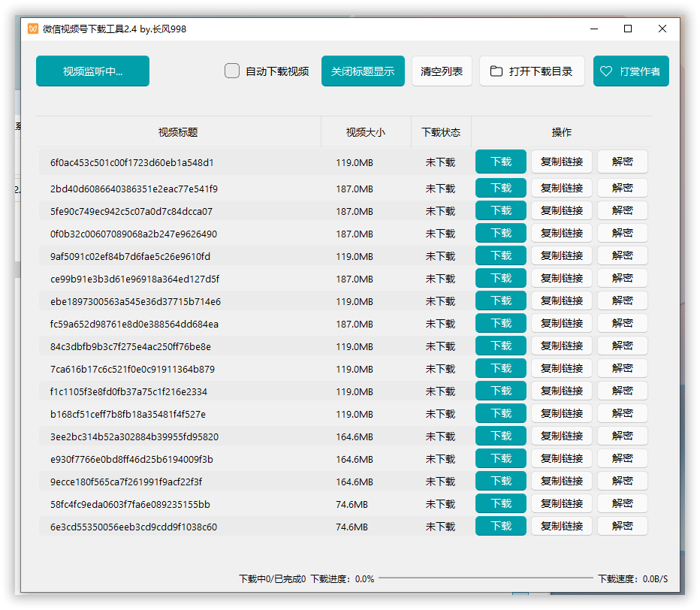The image size is (700, 610).
Task: Click the 视频标题 column header
Action: pyautogui.click(x=178, y=132)
